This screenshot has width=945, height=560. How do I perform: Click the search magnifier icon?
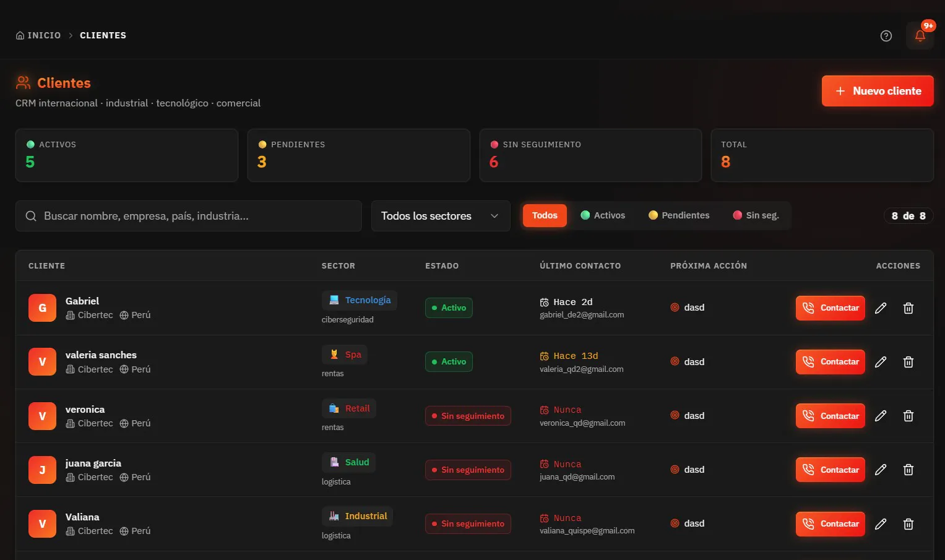tap(31, 216)
